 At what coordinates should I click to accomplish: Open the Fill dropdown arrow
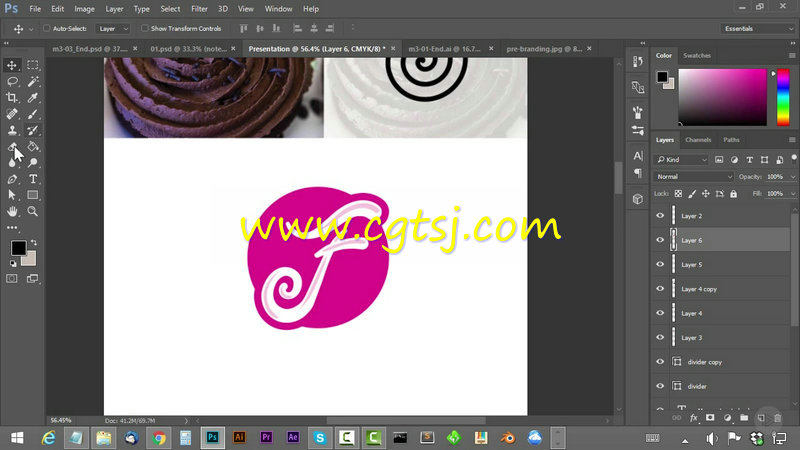click(792, 194)
